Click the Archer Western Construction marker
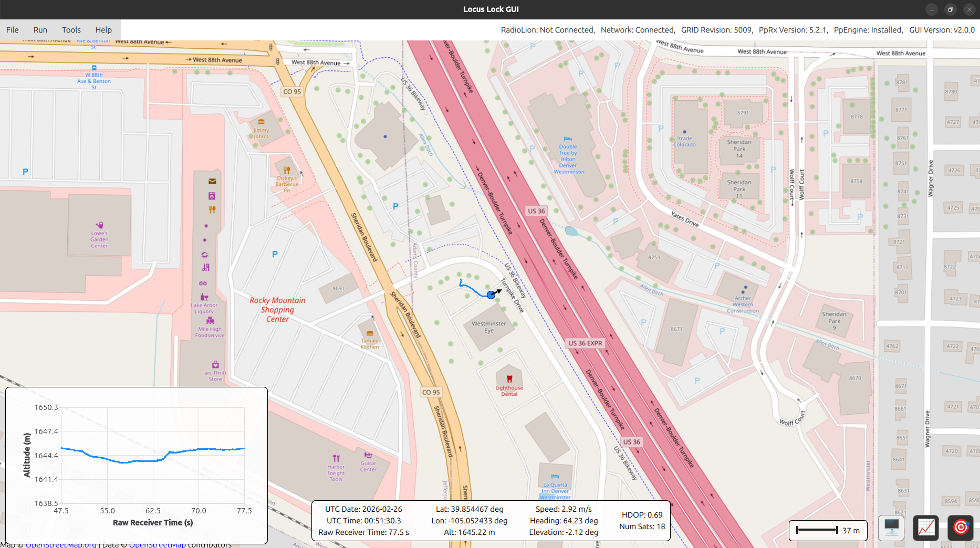This screenshot has height=548, width=980. 744,289
